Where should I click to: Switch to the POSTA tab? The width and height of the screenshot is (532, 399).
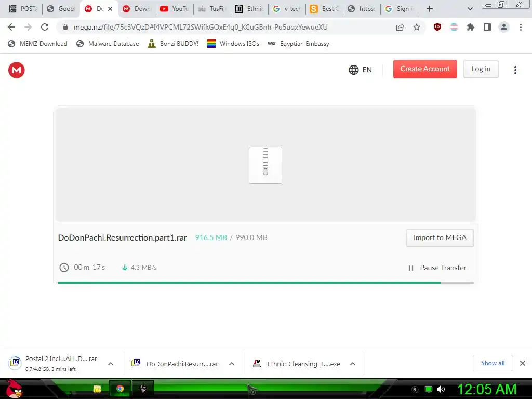[x=23, y=9]
